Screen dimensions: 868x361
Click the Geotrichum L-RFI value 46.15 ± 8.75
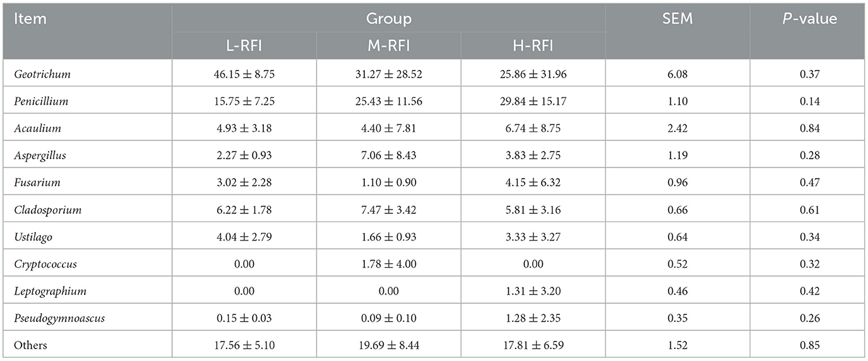pos(244,74)
